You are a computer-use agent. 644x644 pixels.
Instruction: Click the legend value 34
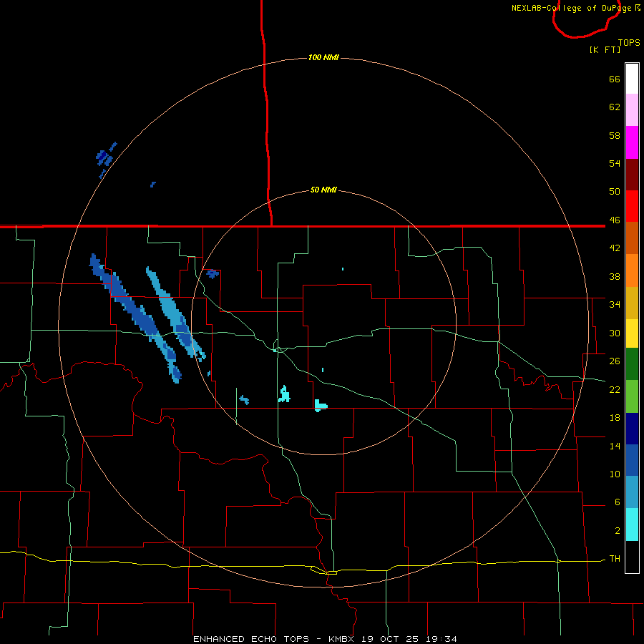pos(615,305)
